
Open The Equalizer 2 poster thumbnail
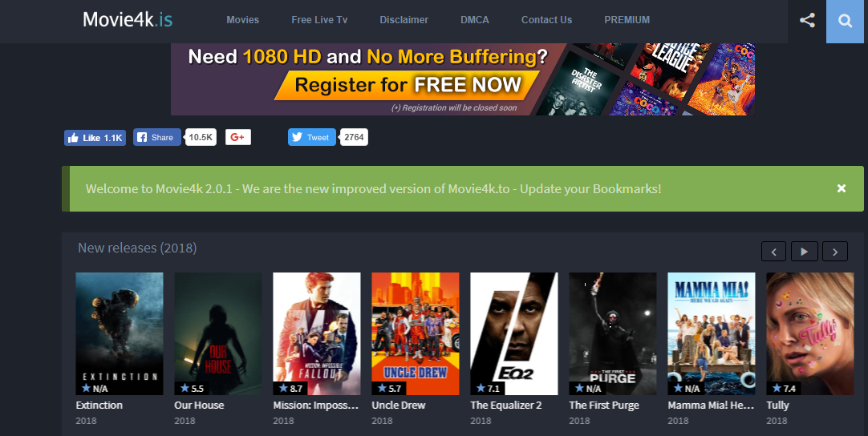coord(514,333)
